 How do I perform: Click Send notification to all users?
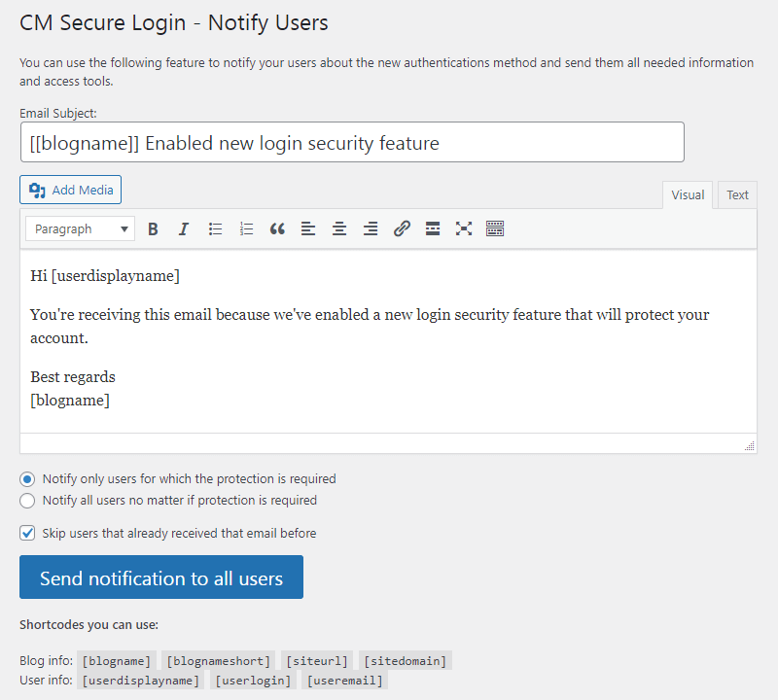click(161, 577)
